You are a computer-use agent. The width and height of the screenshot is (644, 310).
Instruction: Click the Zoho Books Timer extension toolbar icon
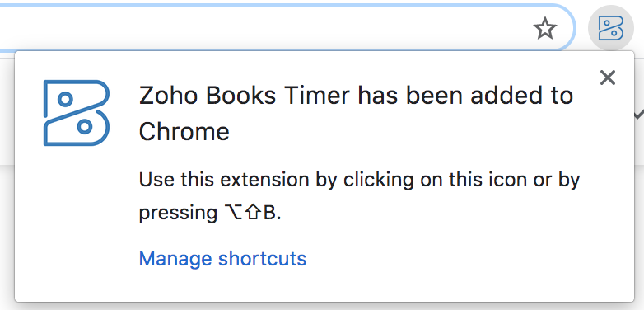pos(611,28)
